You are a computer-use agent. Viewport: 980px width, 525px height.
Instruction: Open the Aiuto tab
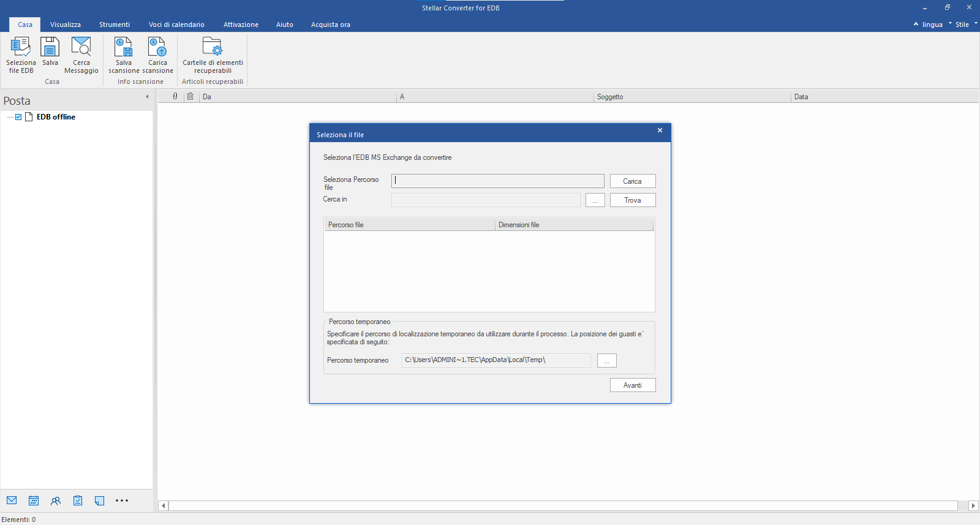(285, 25)
